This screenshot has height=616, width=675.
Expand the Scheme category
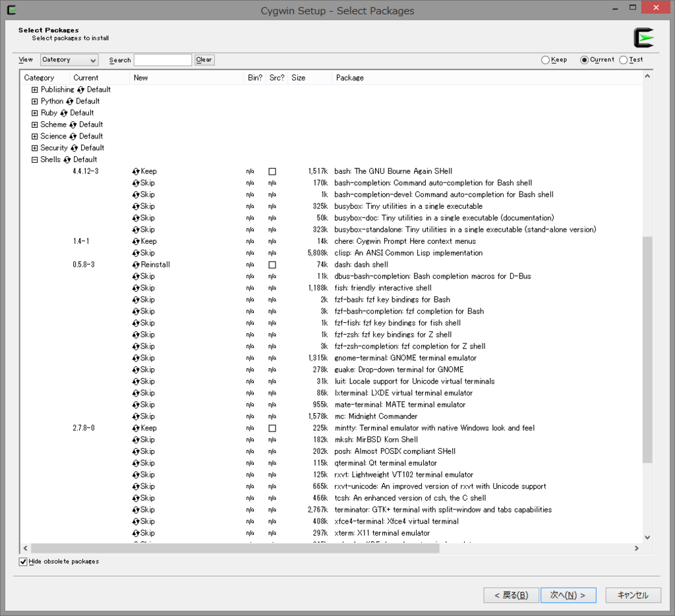click(34, 125)
